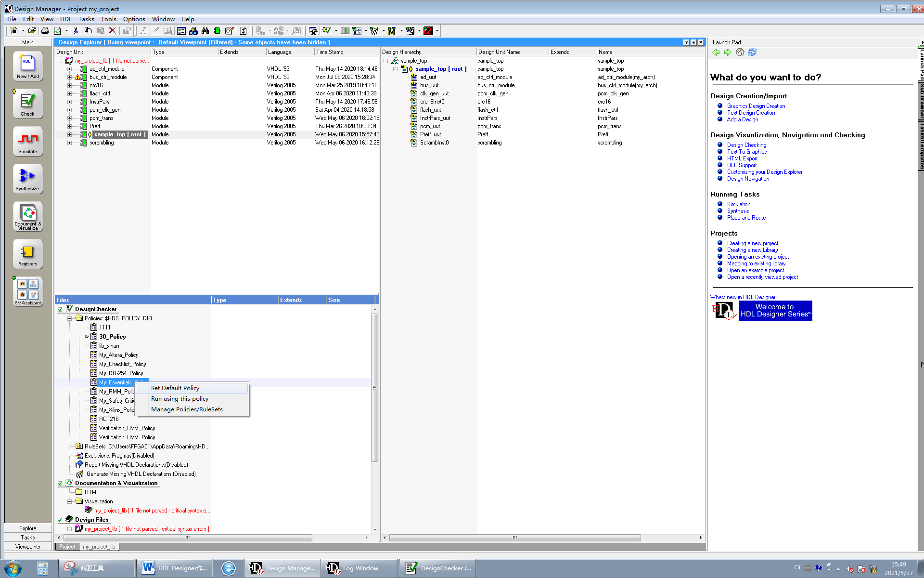
Task: Click the Launch Pad home icon
Action: [740, 52]
